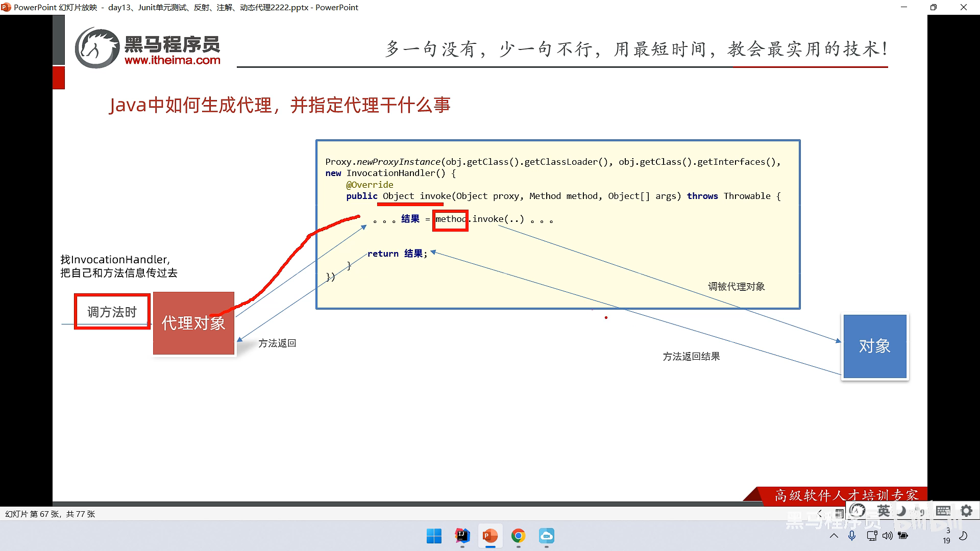Click the previous slide arrow in status bar

point(820,514)
